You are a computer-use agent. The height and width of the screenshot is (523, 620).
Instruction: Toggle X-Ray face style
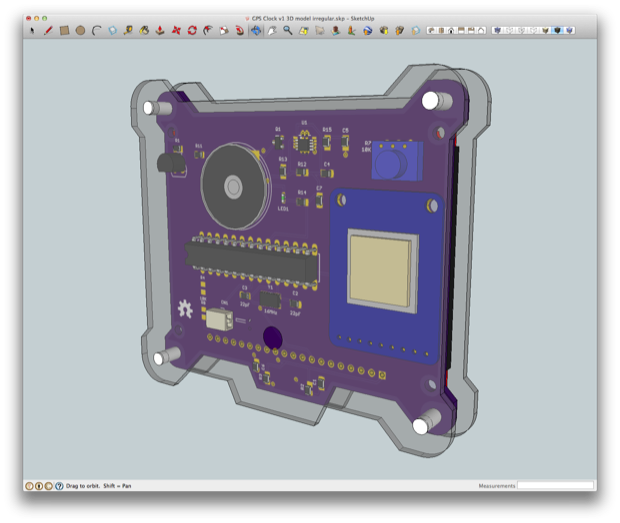tap(497, 30)
